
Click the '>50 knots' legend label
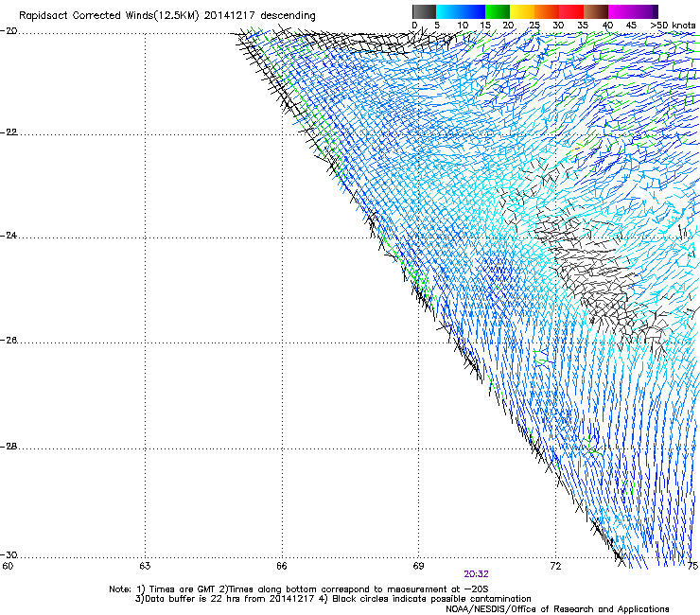pyautogui.click(x=673, y=26)
